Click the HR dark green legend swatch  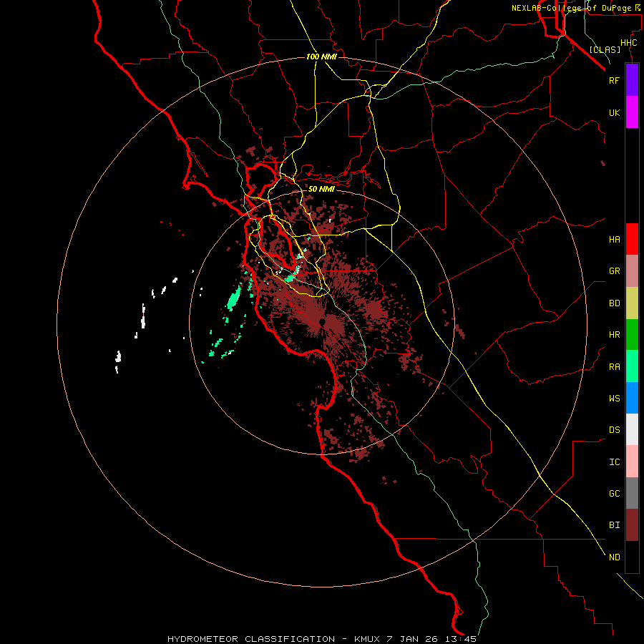pyautogui.click(x=632, y=335)
